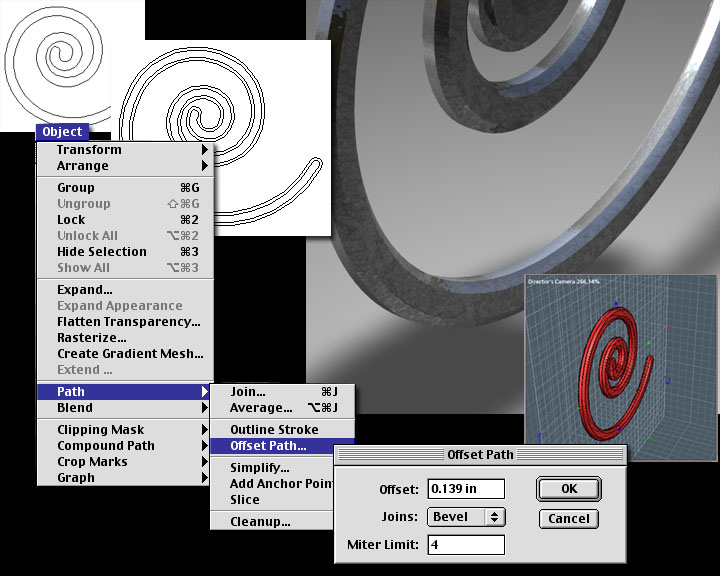Viewport: 720px width, 576px height.
Task: Select Flatten Transparency... option
Action: tap(128, 322)
